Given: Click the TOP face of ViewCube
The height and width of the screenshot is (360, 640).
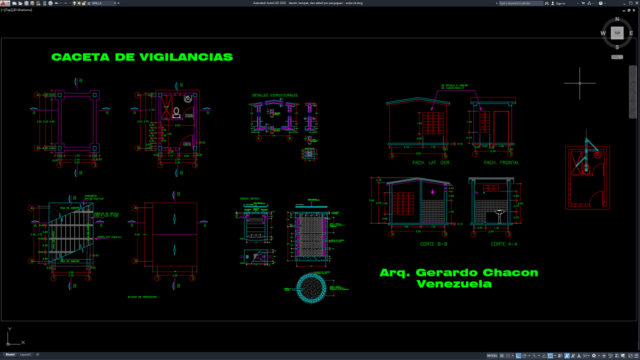Looking at the screenshot, I should (617, 33).
